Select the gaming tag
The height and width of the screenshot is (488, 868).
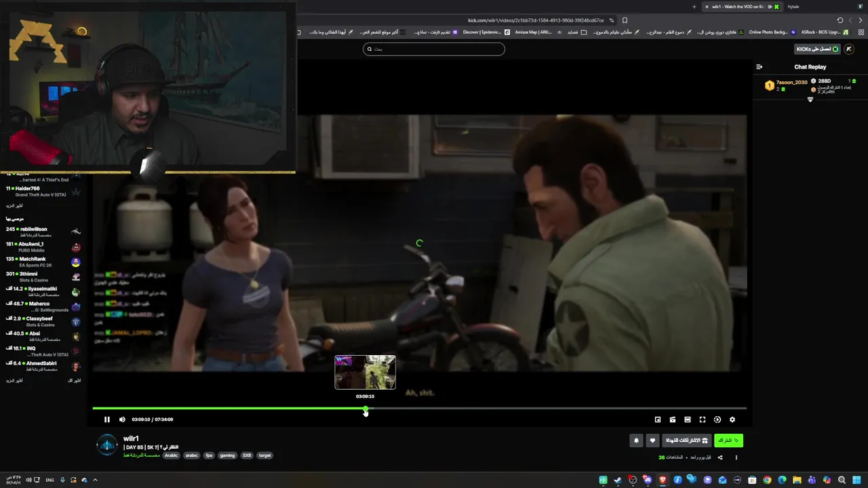(227, 455)
